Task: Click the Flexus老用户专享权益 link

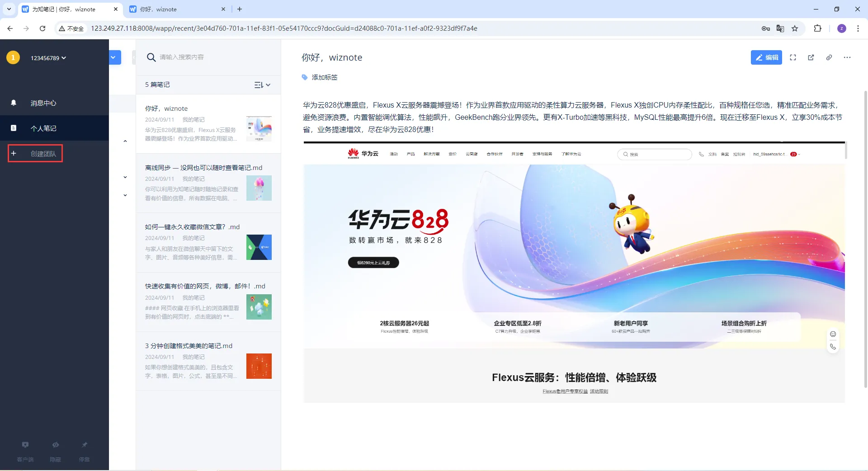Action: click(x=565, y=391)
